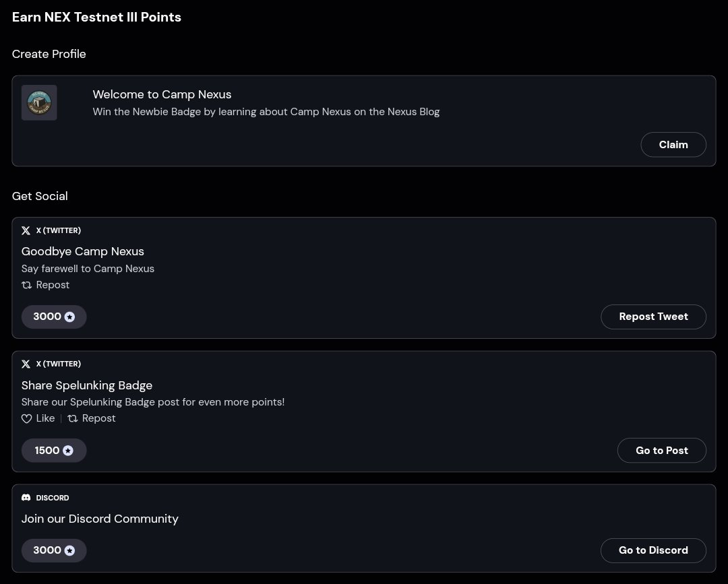The height and width of the screenshot is (584, 728).
Task: Select the Welcome to Camp Nexus title
Action: pyautogui.click(x=162, y=94)
